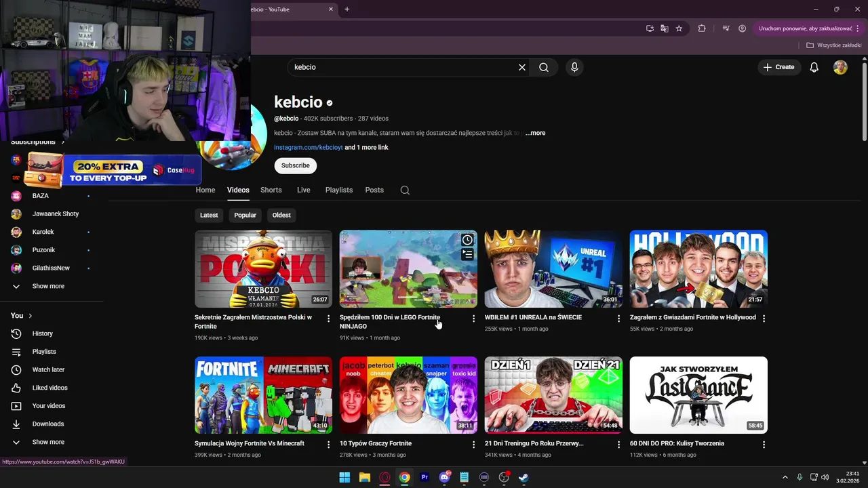Image resolution: width=868 pixels, height=488 pixels.
Task: Open Windows Start menu
Action: (x=344, y=477)
